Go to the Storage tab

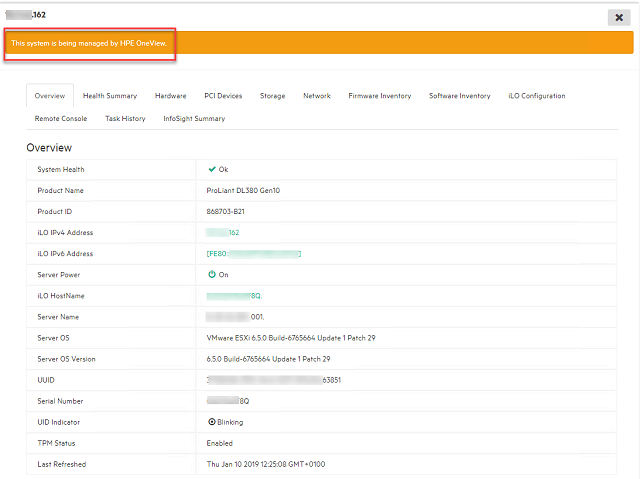tap(273, 96)
